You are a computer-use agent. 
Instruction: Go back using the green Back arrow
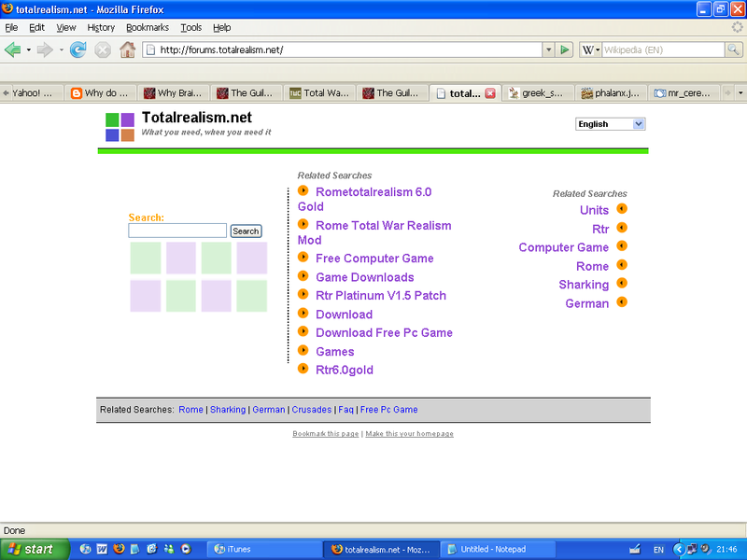coord(12,49)
